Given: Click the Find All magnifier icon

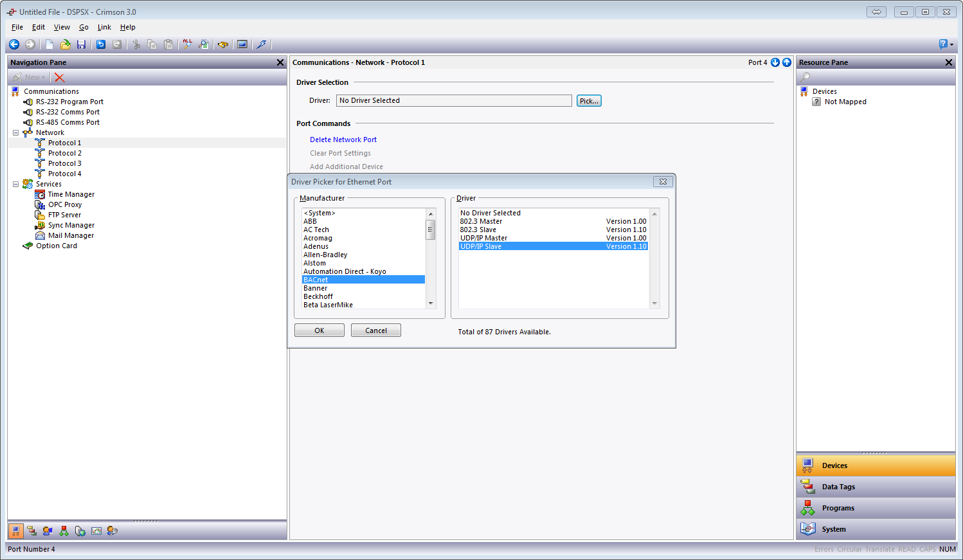Looking at the screenshot, I should point(187,44).
